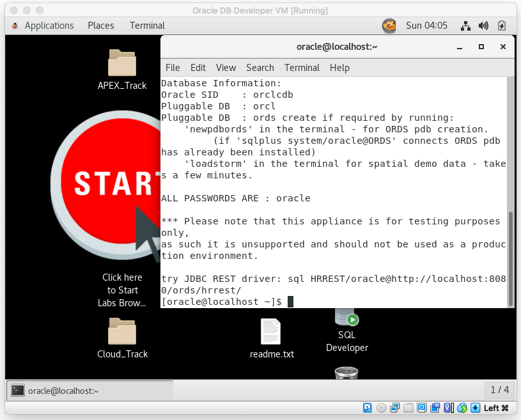
Task: Open the terminal's Search menu
Action: 260,68
